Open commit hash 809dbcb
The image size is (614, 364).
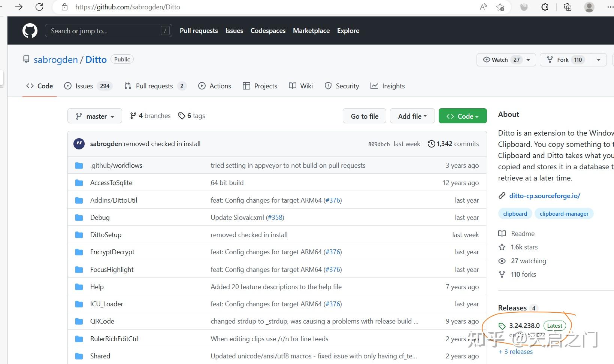(x=379, y=144)
